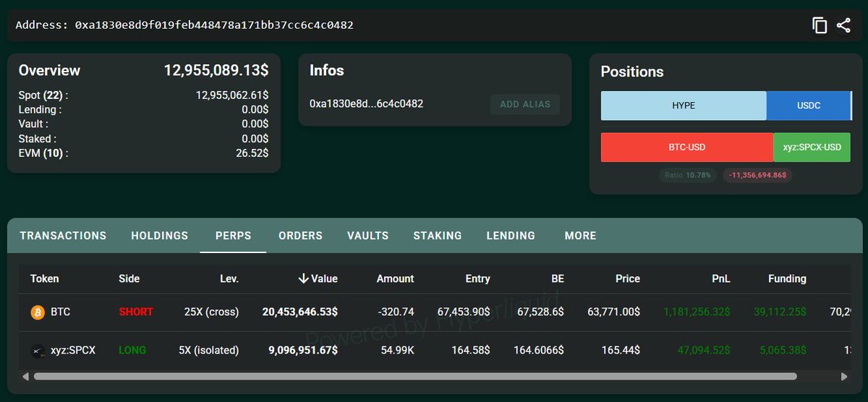Click the Ratio 10.78% badge
Image resolution: width=868 pixels, height=402 pixels.
click(x=688, y=175)
